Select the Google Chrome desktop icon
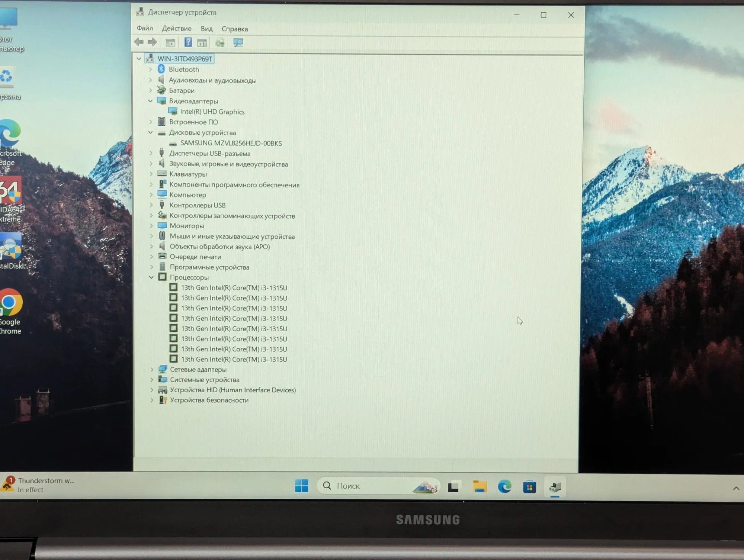 coord(10,312)
